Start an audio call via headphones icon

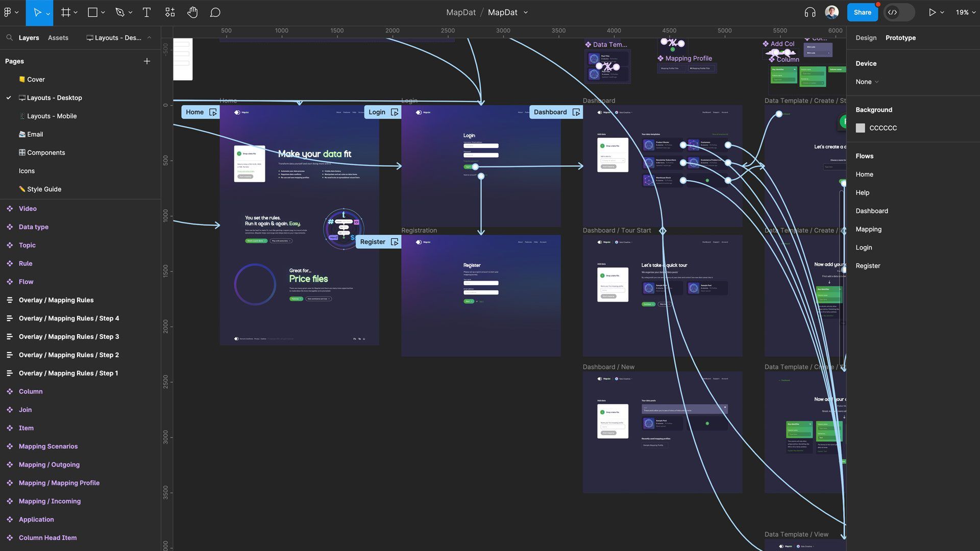[810, 12]
